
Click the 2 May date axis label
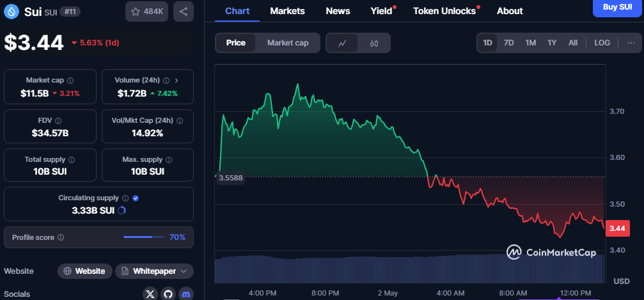point(388,293)
